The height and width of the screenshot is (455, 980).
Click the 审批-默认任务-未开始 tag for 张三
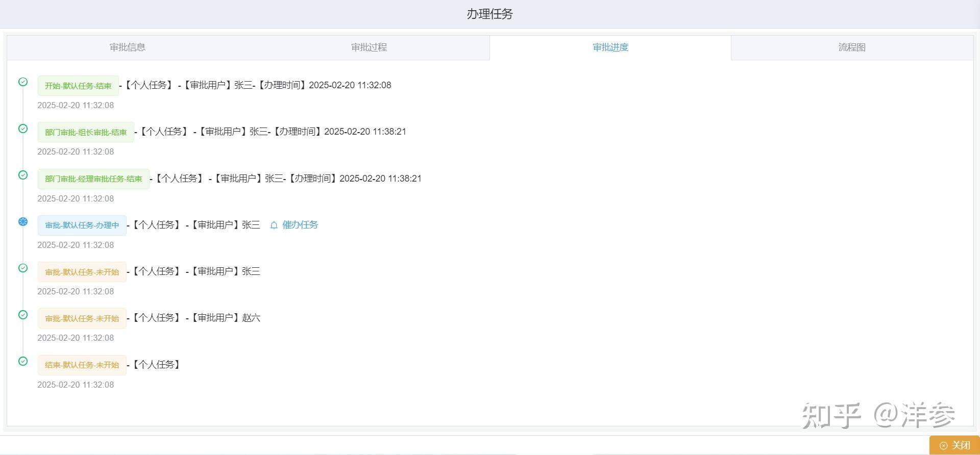pos(82,272)
